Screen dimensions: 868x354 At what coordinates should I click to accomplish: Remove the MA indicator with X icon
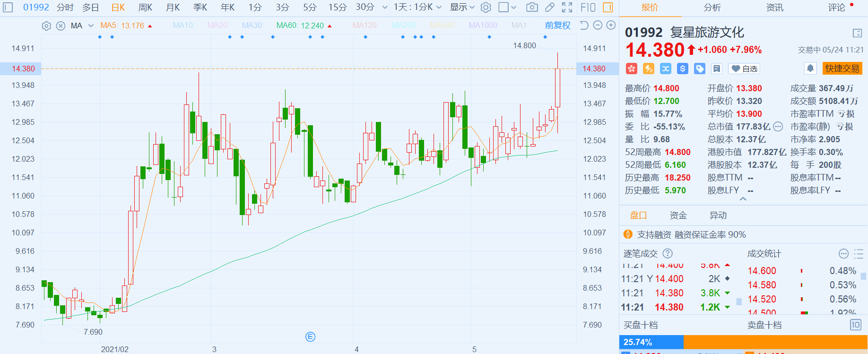pos(61,26)
